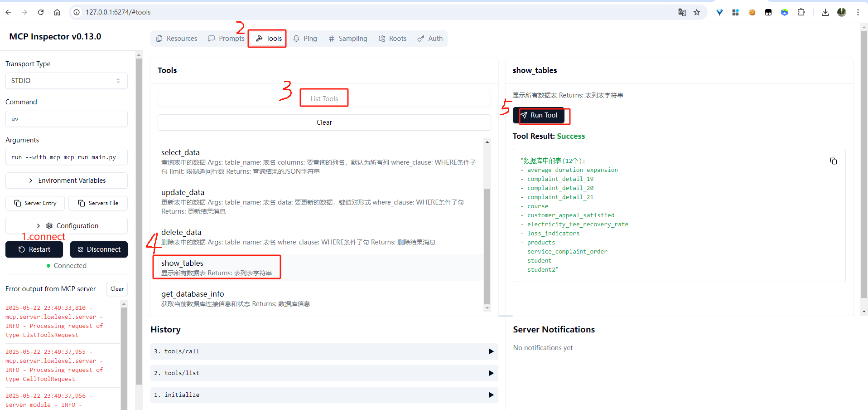Click the page's main vertical scrollbar

coord(864,164)
